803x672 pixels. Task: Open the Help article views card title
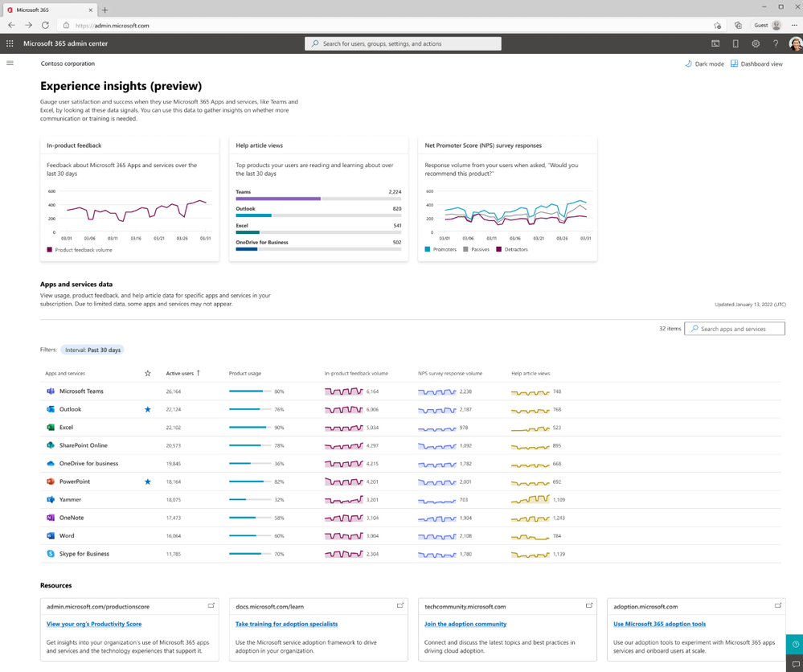(x=259, y=145)
